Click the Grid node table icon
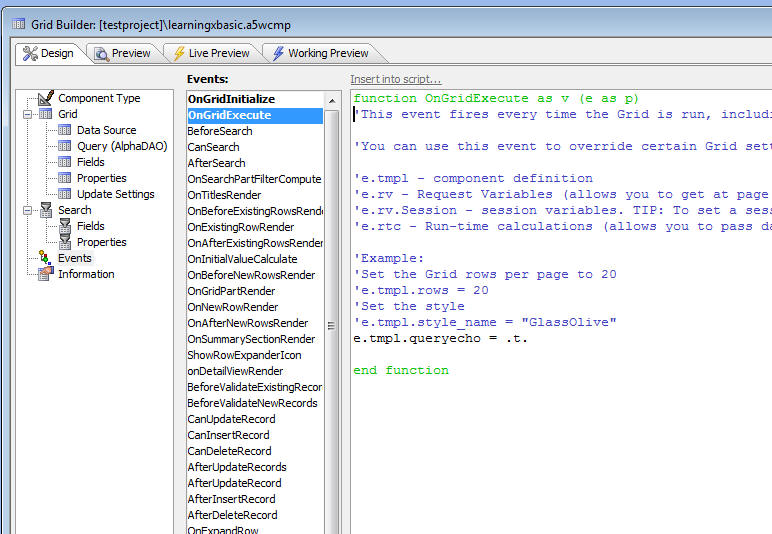The width and height of the screenshot is (772, 534). pyautogui.click(x=46, y=114)
